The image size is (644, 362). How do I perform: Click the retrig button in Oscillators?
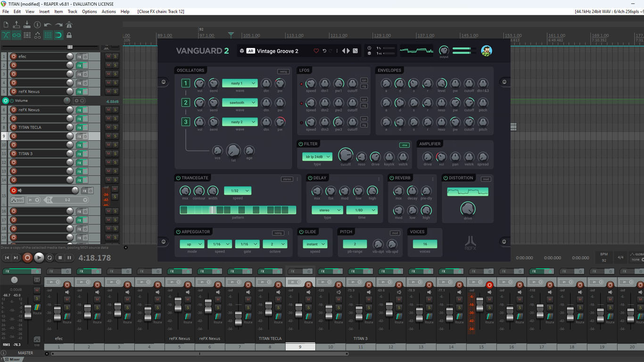tap(283, 72)
